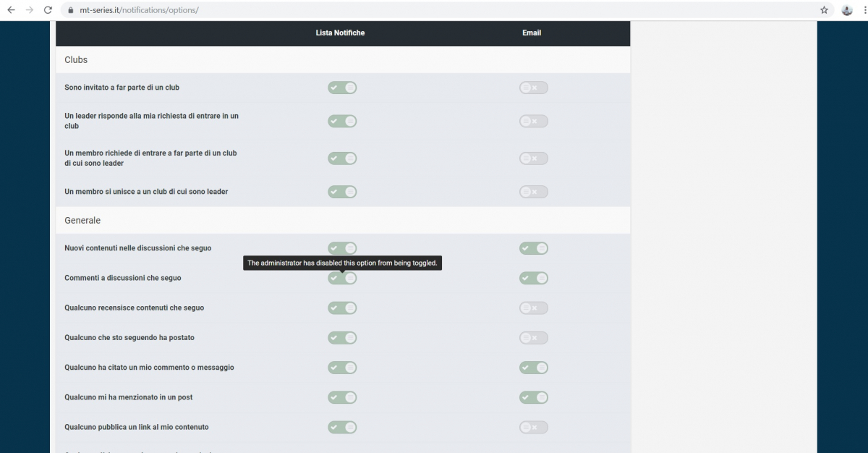This screenshot has height=453, width=868.
Task: Click the browser forward arrow
Action: coord(30,10)
